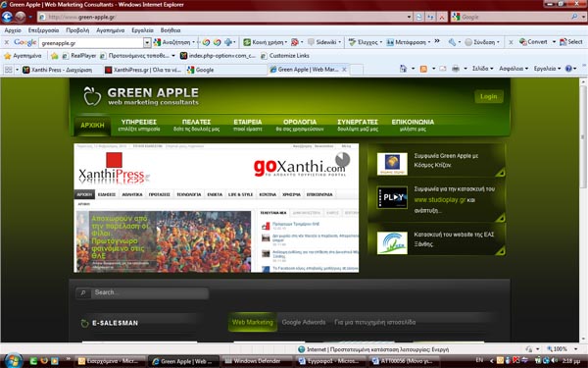Select the ΥΠΗΡΕΣΙΕΣ navigation item
Image resolution: width=588 pixels, height=368 pixels.
[x=139, y=125]
